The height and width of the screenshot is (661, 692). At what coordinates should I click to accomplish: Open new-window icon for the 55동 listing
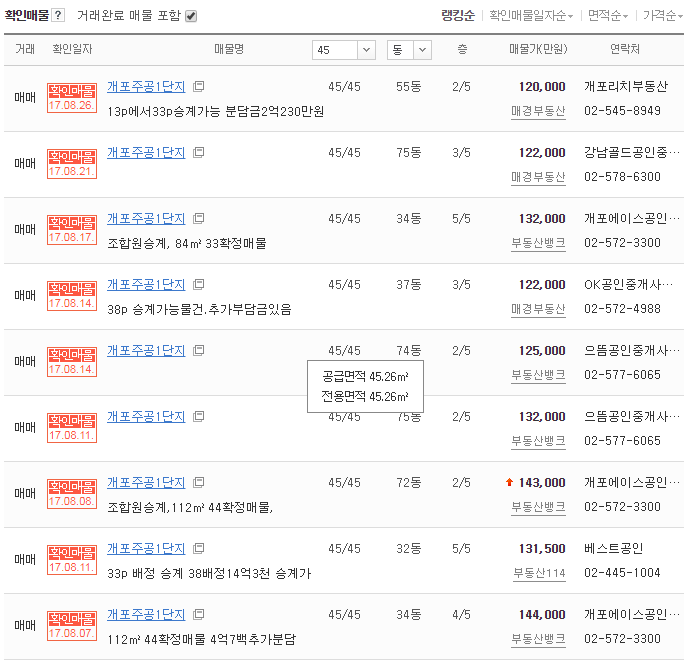coord(199,86)
